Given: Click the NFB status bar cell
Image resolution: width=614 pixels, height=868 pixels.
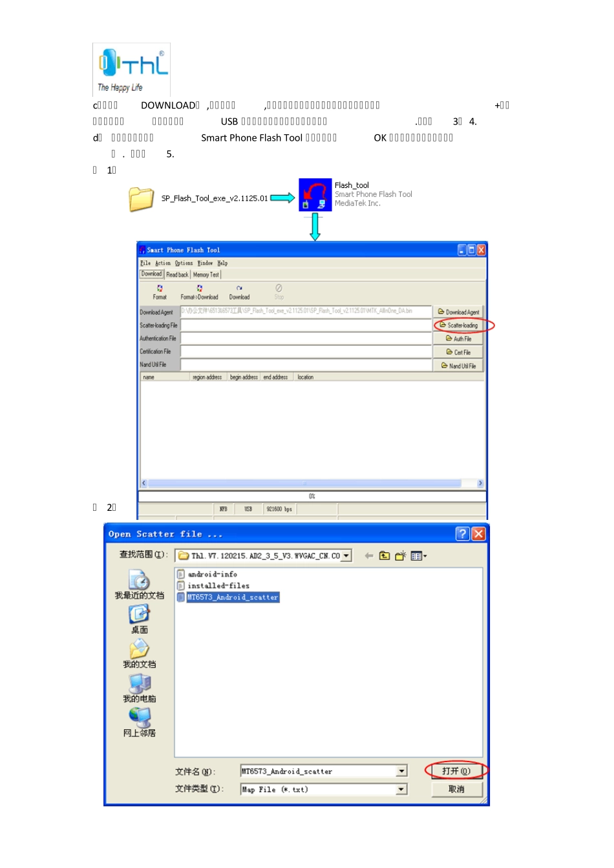Looking at the screenshot, I should point(223,509).
